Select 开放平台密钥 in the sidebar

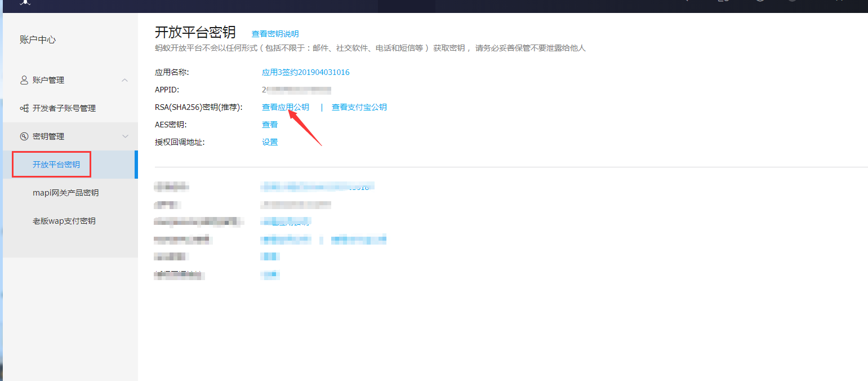click(x=56, y=165)
